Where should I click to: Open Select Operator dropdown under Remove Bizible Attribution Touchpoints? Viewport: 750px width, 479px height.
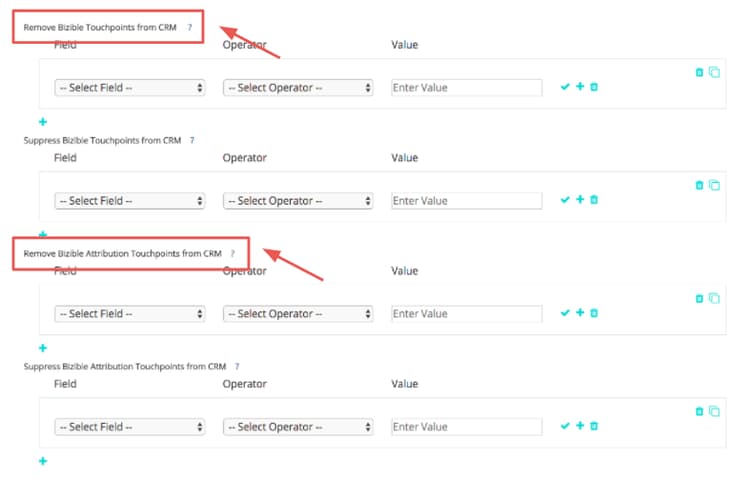(298, 313)
